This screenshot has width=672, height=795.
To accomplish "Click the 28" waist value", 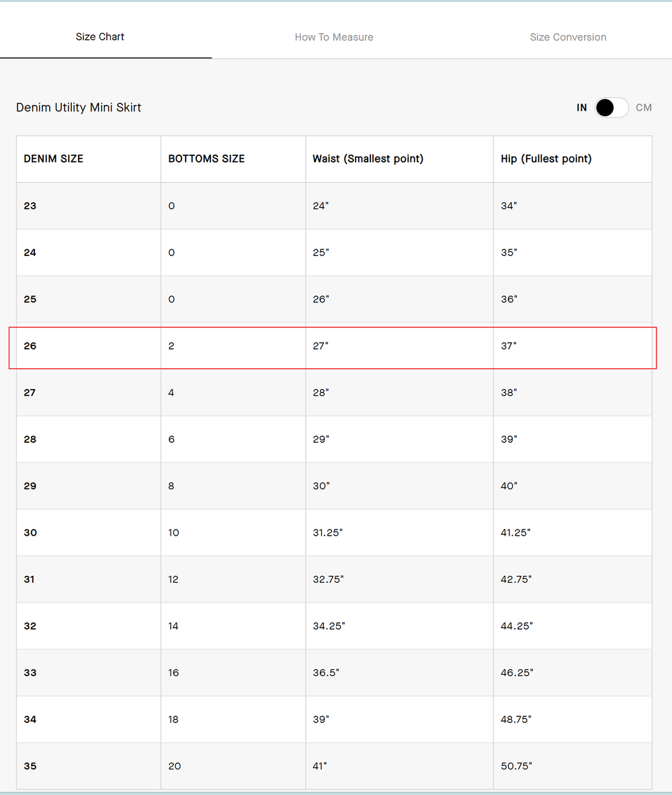I will click(x=321, y=392).
